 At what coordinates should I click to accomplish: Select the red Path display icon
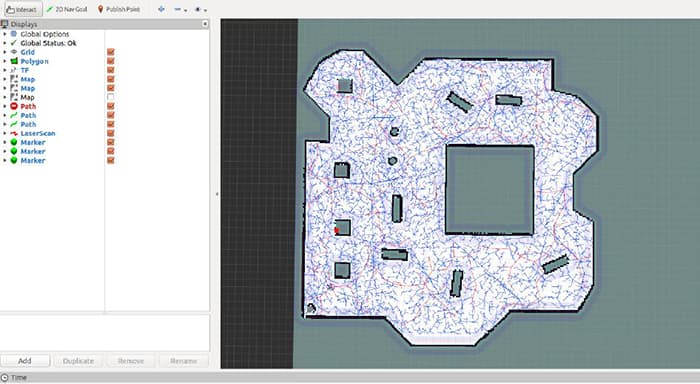pyautogui.click(x=14, y=106)
